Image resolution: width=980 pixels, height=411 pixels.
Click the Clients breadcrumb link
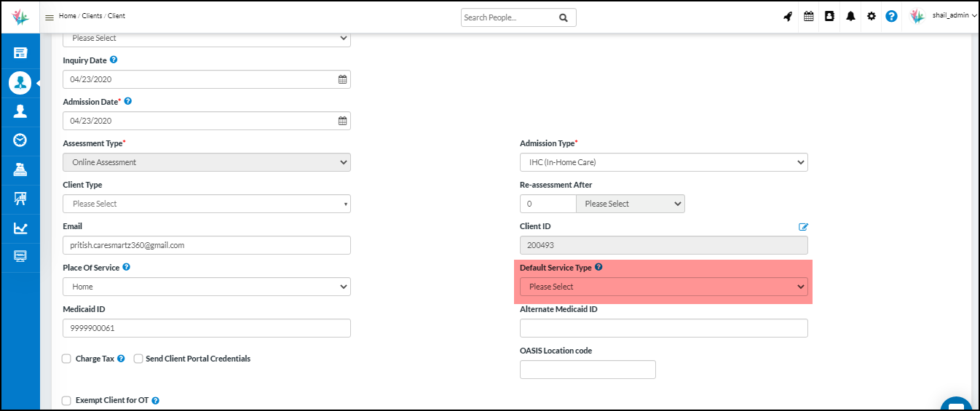click(x=92, y=16)
